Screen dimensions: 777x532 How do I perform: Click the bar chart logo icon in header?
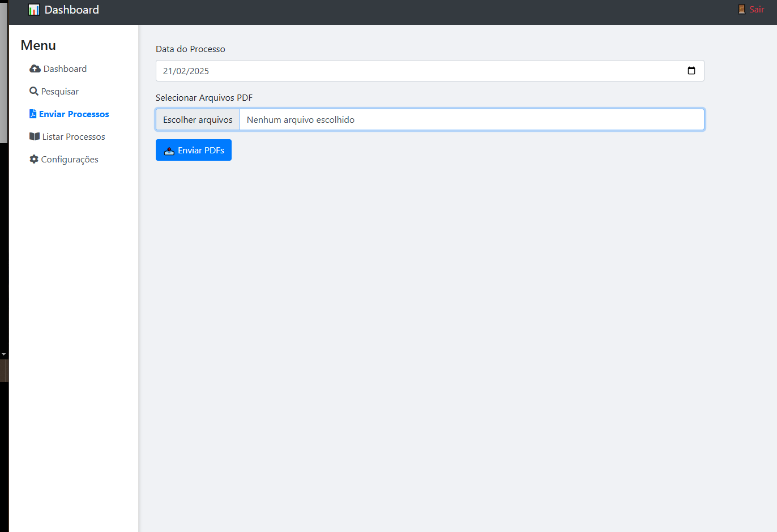tap(34, 10)
